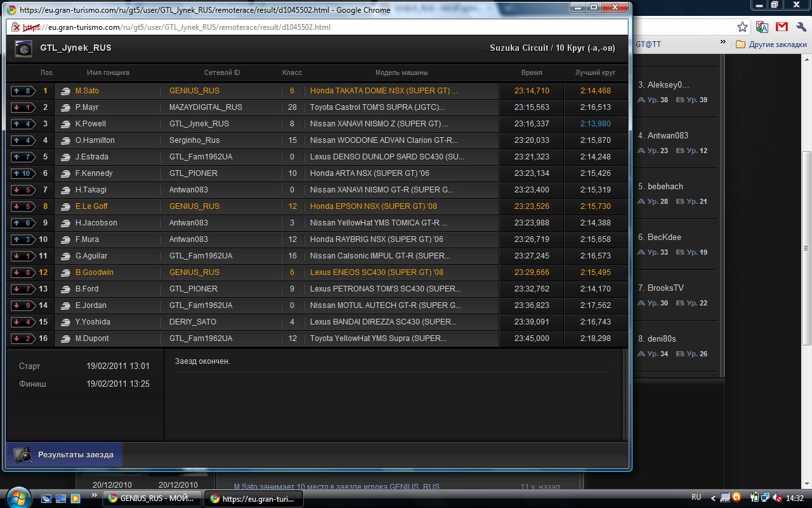
Task: Sort by Лучший круг column header
Action: (x=595, y=72)
